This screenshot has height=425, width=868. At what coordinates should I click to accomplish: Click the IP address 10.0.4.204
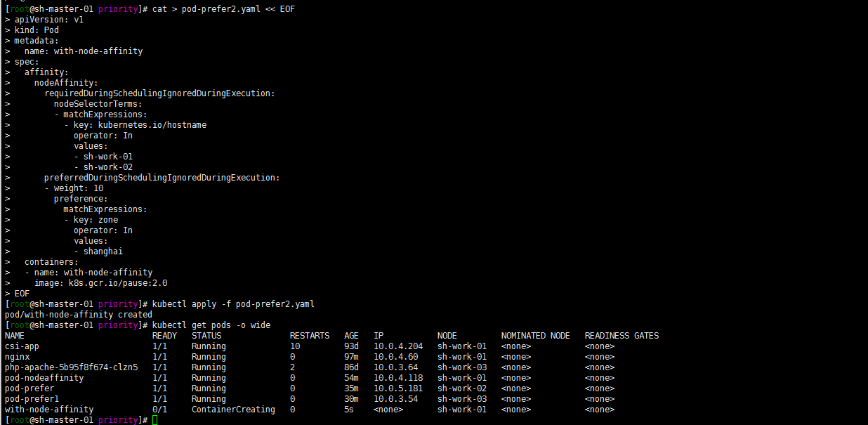coord(398,346)
